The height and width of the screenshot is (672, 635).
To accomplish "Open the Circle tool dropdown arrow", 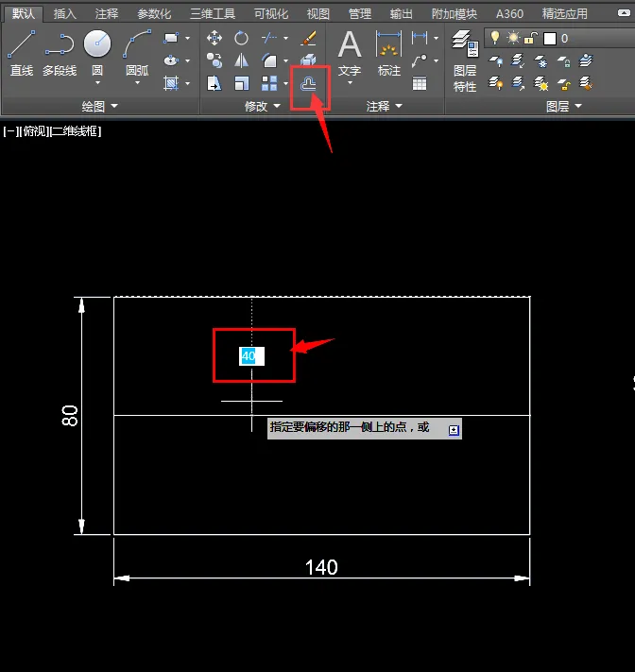I will (97, 83).
